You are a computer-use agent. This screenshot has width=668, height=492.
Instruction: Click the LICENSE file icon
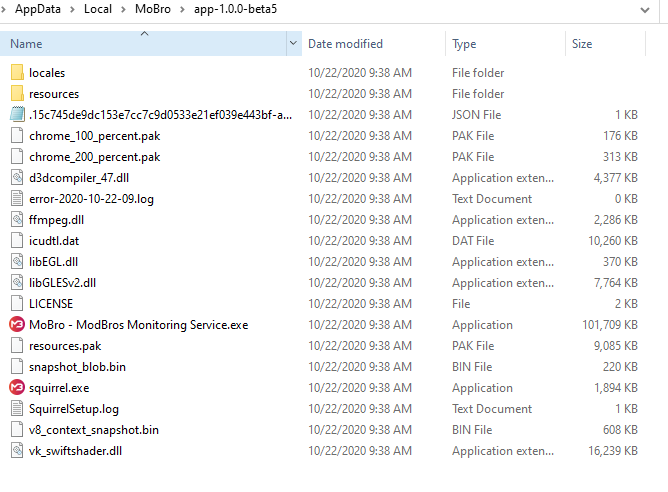(x=17, y=303)
